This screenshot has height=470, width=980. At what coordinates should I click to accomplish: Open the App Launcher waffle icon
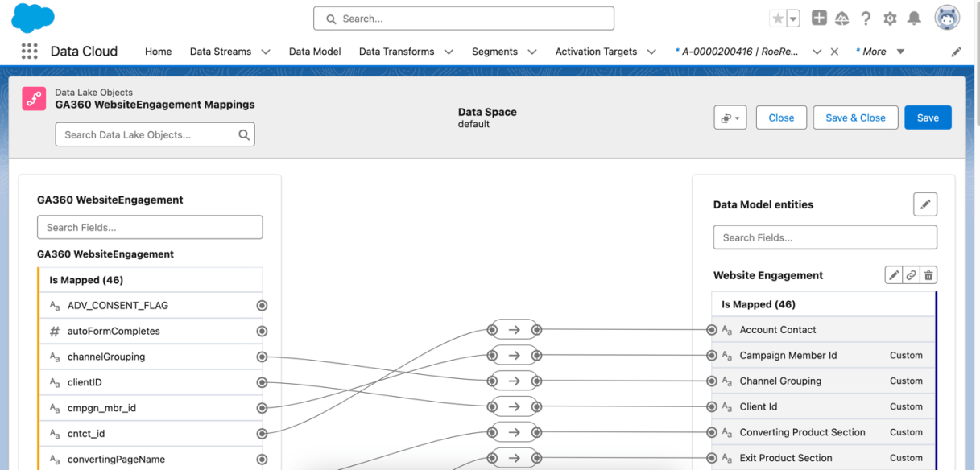[30, 50]
